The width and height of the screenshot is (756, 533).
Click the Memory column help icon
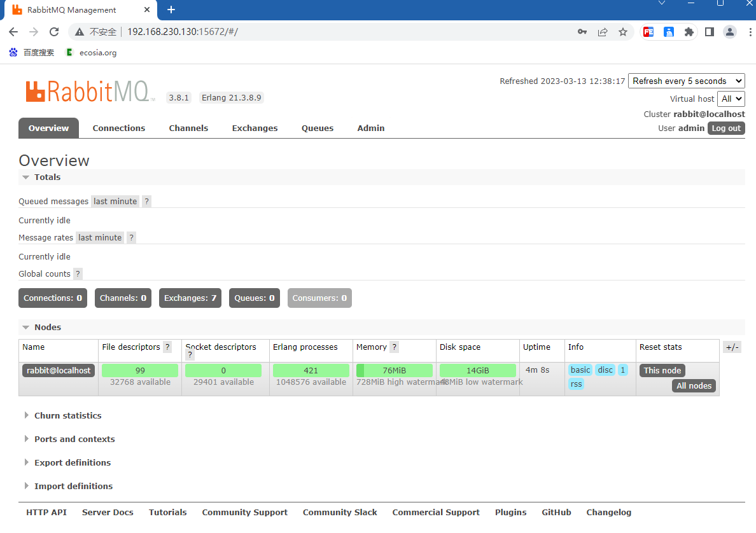(x=395, y=347)
